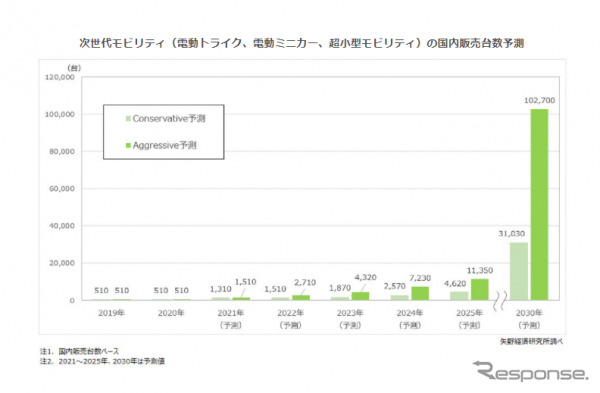Click the '80,000' y-axis label
Screen dimensions: 600x393
(62, 152)
